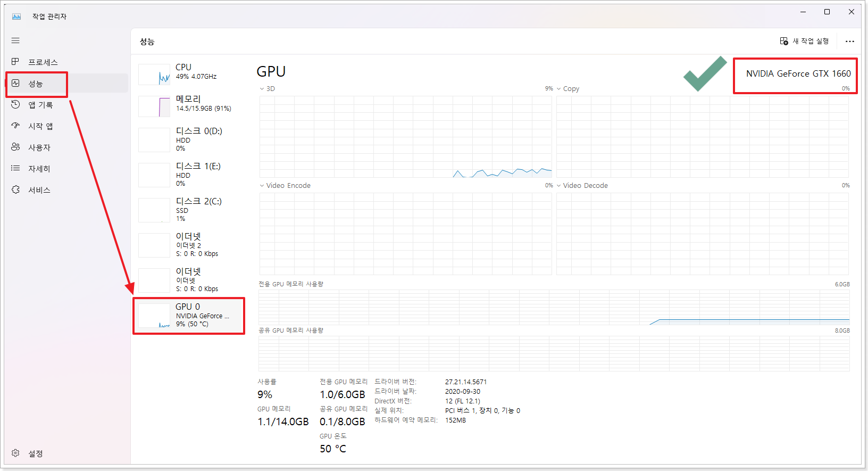This screenshot has height=471, width=868.
Task: Open the 자세히 tab
Action: [67, 169]
